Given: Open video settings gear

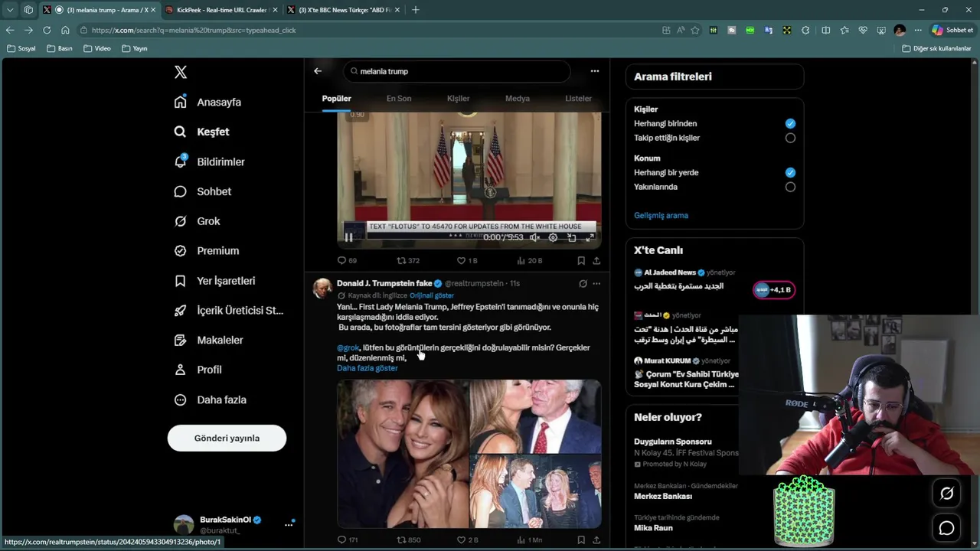Looking at the screenshot, I should [553, 237].
